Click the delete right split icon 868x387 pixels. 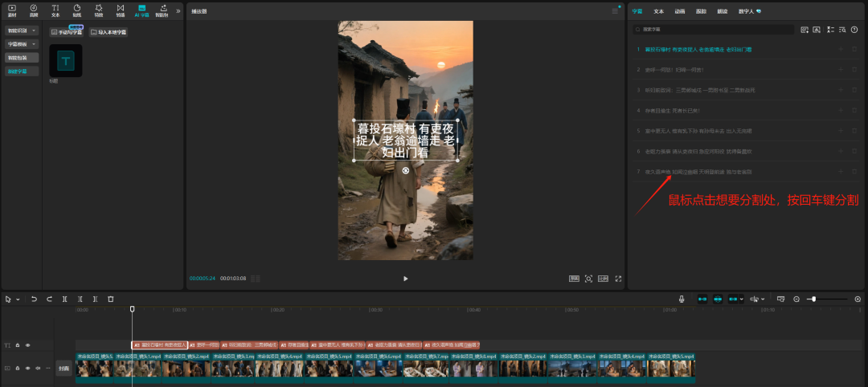[x=95, y=299]
